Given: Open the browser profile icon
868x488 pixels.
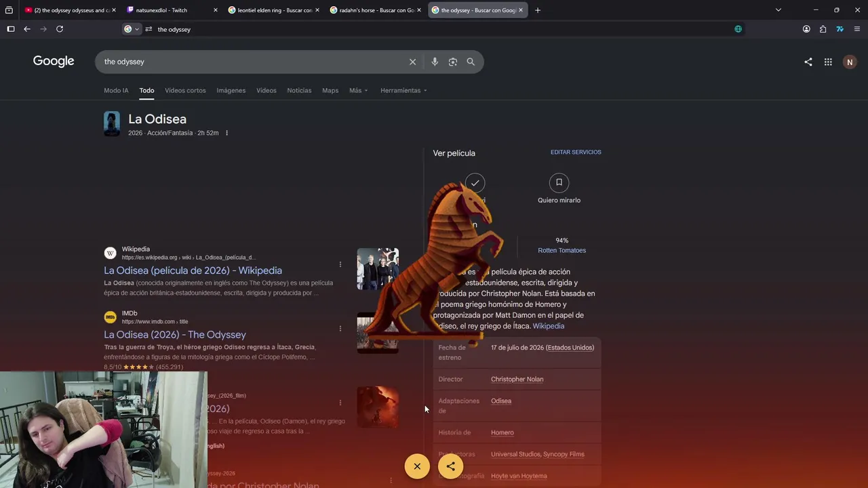Looking at the screenshot, I should (806, 29).
